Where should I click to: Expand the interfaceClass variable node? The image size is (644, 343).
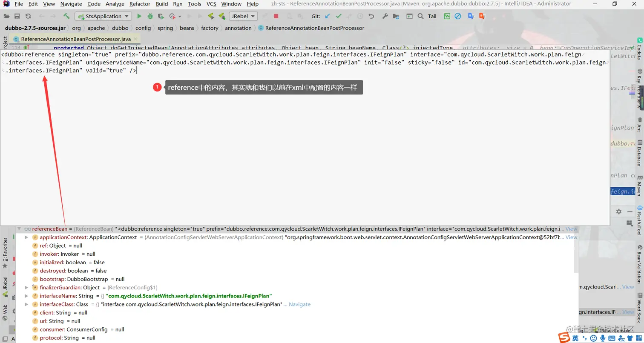26,304
